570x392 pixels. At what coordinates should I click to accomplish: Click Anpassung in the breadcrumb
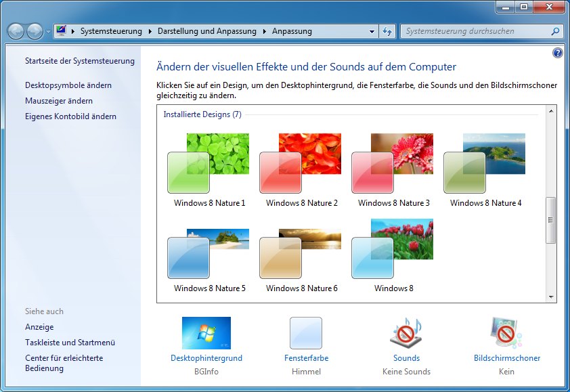point(292,31)
